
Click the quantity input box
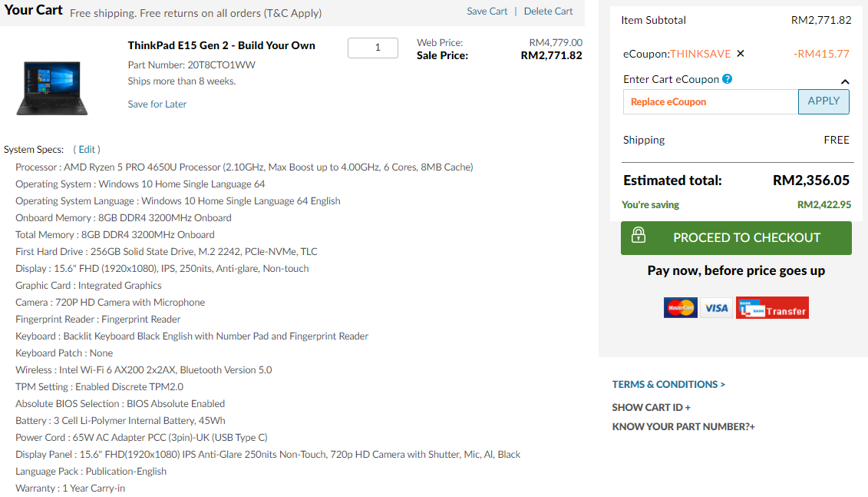click(373, 48)
